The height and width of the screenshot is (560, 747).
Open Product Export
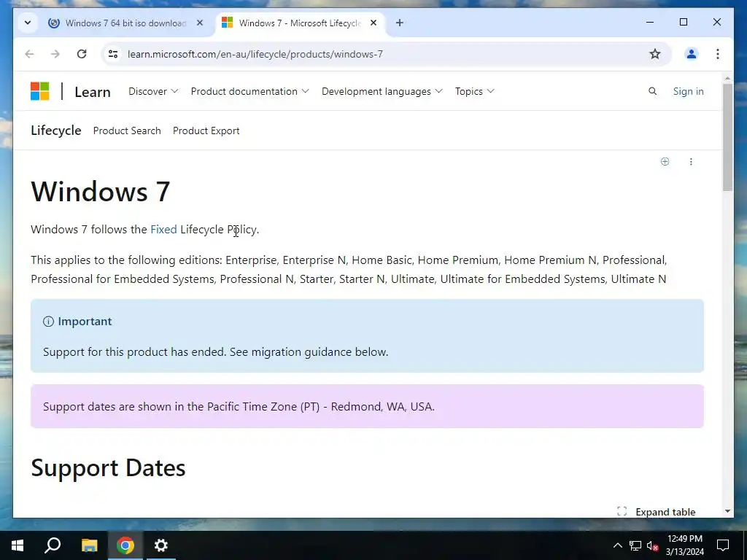[206, 131]
